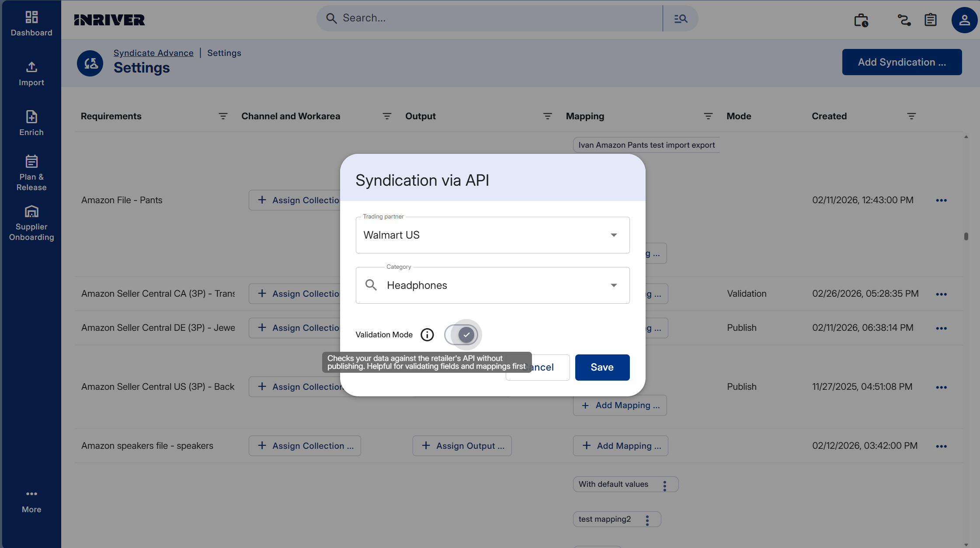This screenshot has width=980, height=548.
Task: Go to the Import section
Action: pyautogui.click(x=31, y=74)
